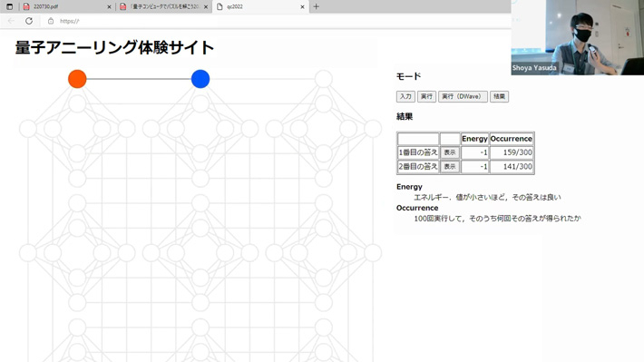This screenshot has height=362, width=644.
Task: Select the 量子アニーリング体験サイト page title
Action: click(x=114, y=48)
